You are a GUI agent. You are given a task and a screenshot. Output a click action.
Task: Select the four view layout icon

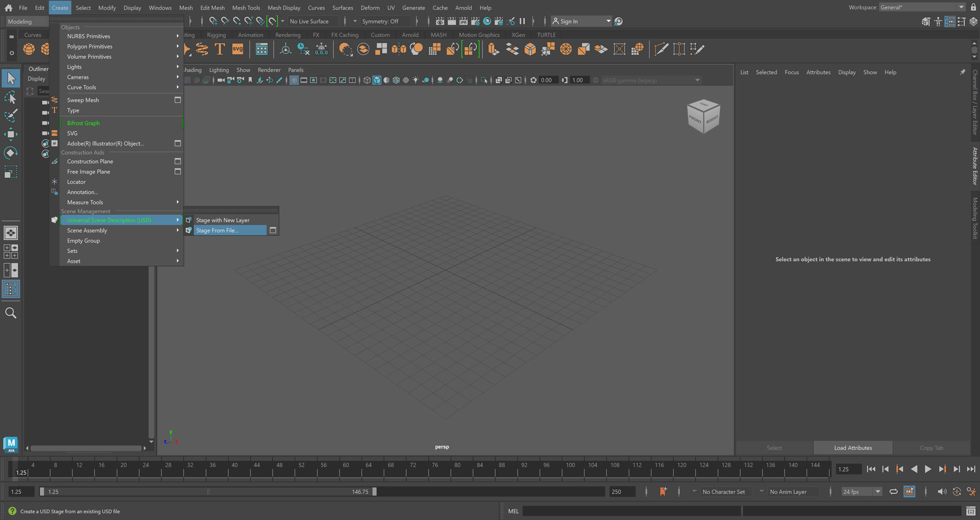coord(11,251)
